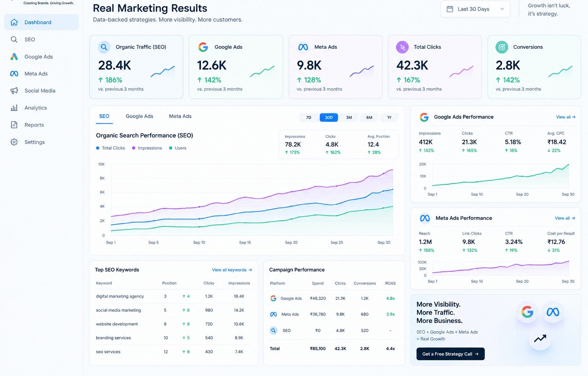Click Get a Free Strategy Call button
This screenshot has width=588, height=376.
[x=451, y=354]
